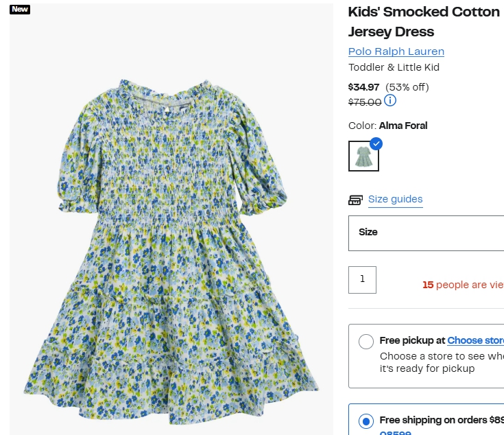Open the Polo Ralph Lauren brand link

tap(396, 51)
